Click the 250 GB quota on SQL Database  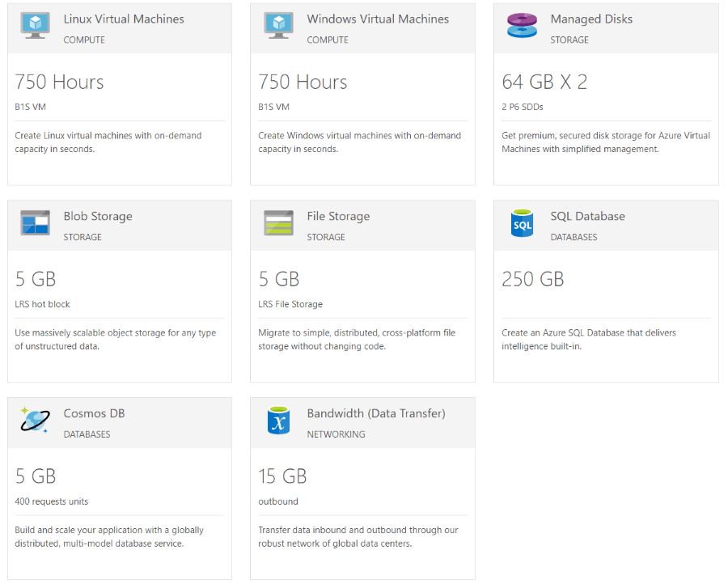click(532, 279)
